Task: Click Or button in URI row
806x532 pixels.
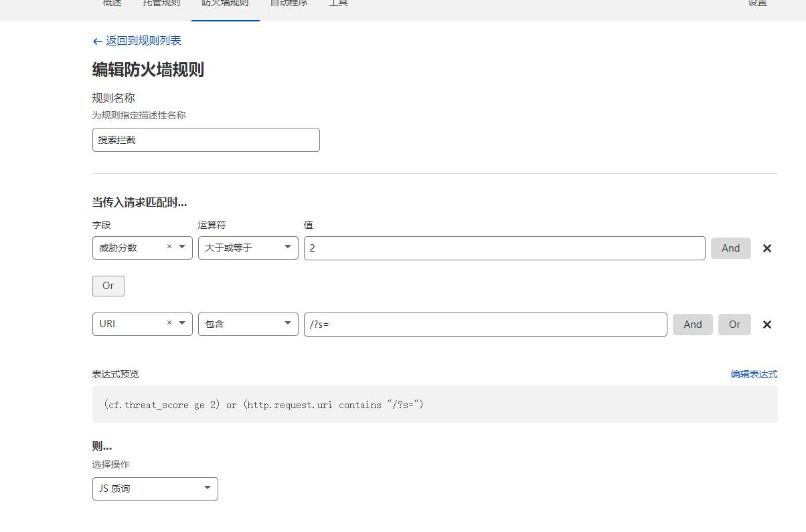Action: [x=734, y=325]
